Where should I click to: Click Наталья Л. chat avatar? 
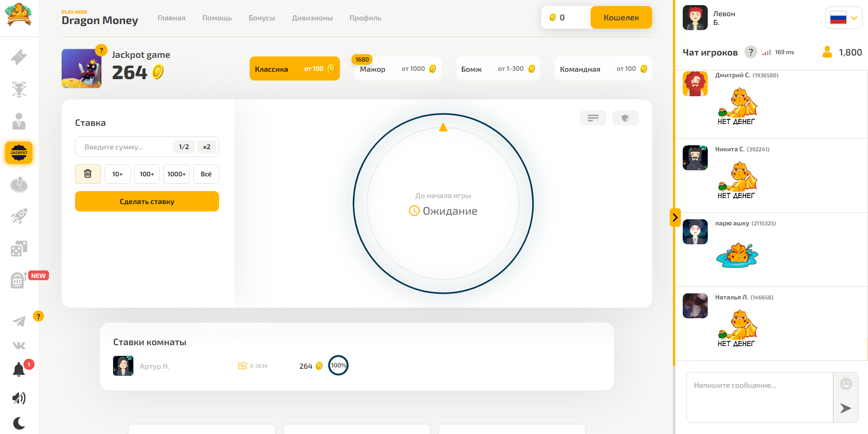[695, 306]
